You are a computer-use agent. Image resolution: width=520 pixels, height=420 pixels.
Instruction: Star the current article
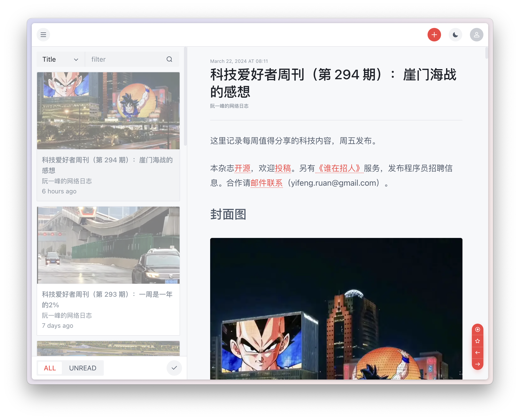click(477, 341)
